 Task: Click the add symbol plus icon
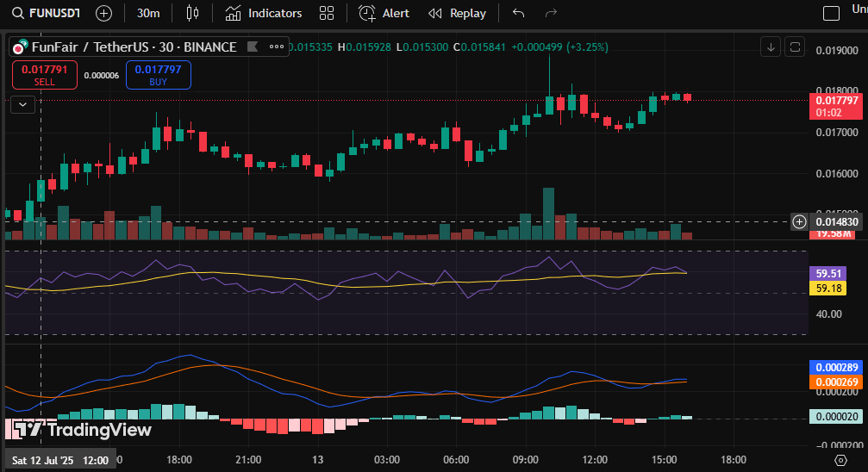(103, 13)
